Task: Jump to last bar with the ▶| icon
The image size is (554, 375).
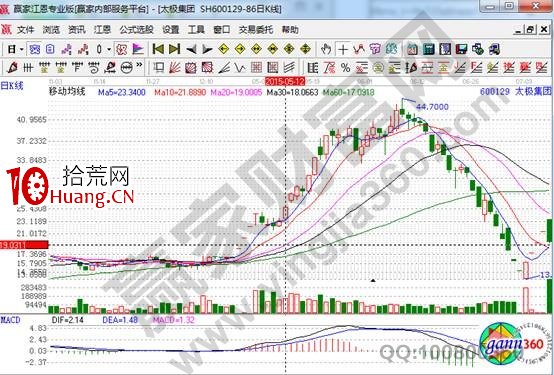Action: coord(174,49)
